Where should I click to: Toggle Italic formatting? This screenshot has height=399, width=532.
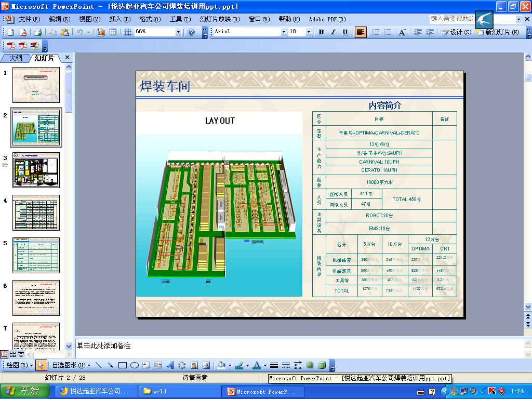pyautogui.click(x=333, y=32)
